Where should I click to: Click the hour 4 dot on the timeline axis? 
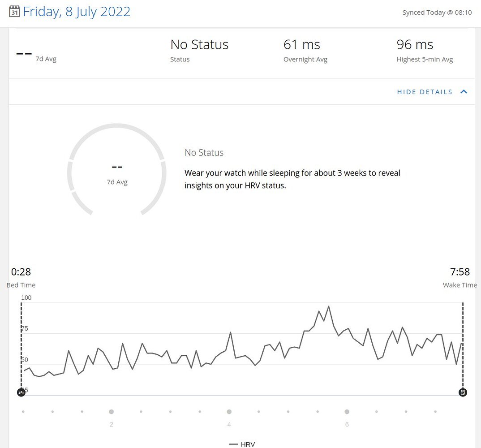click(229, 411)
